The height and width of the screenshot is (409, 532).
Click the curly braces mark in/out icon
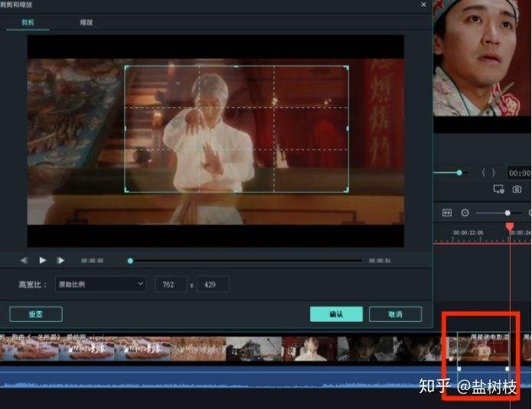coord(488,173)
